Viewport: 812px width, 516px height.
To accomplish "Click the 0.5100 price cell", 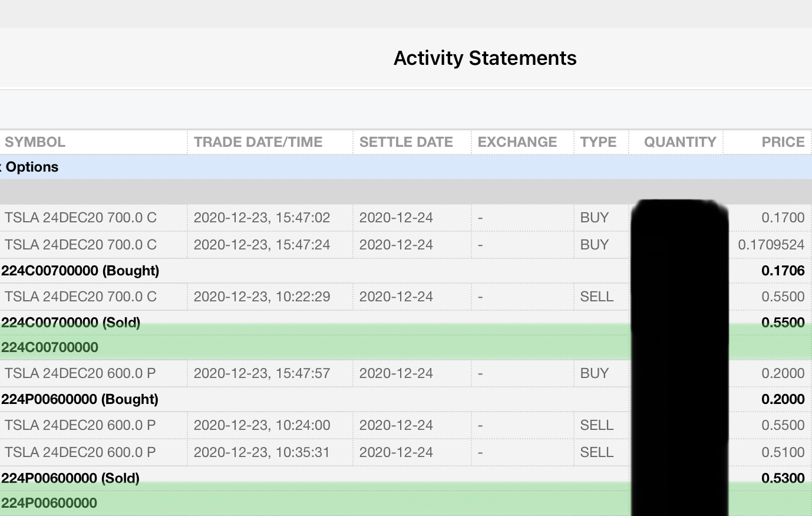I will (783, 452).
